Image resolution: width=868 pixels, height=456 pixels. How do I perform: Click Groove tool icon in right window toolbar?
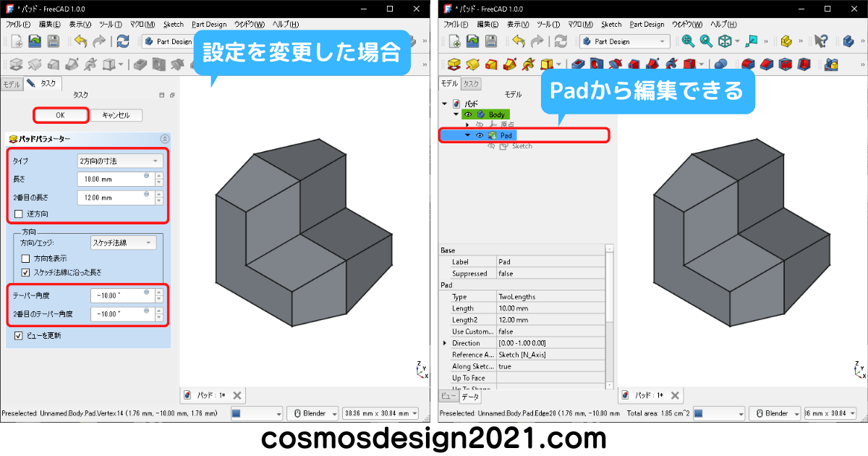point(616,65)
